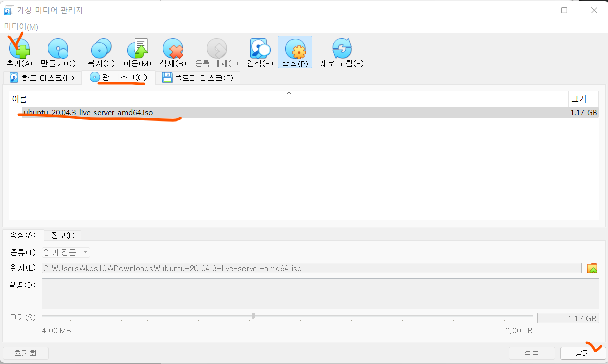Switch to the 하드 디스크(H) tab

pyautogui.click(x=42, y=78)
